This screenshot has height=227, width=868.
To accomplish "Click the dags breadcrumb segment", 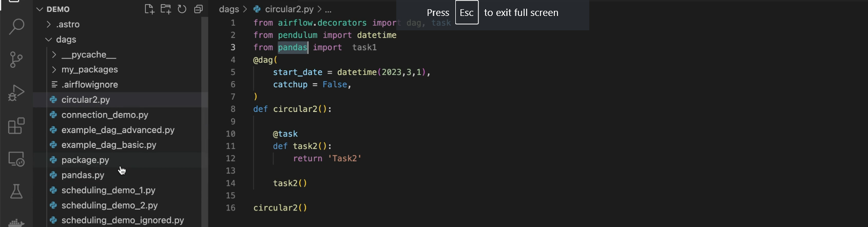I will pyautogui.click(x=228, y=9).
